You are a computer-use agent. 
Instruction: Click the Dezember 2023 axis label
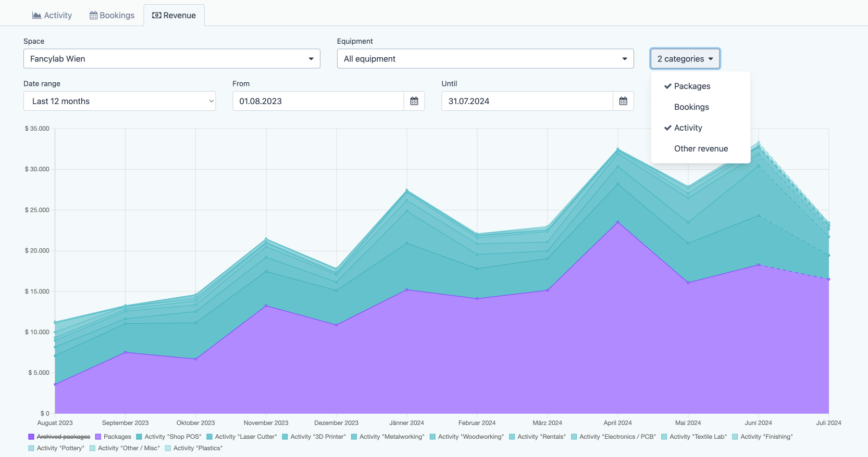[x=337, y=423]
